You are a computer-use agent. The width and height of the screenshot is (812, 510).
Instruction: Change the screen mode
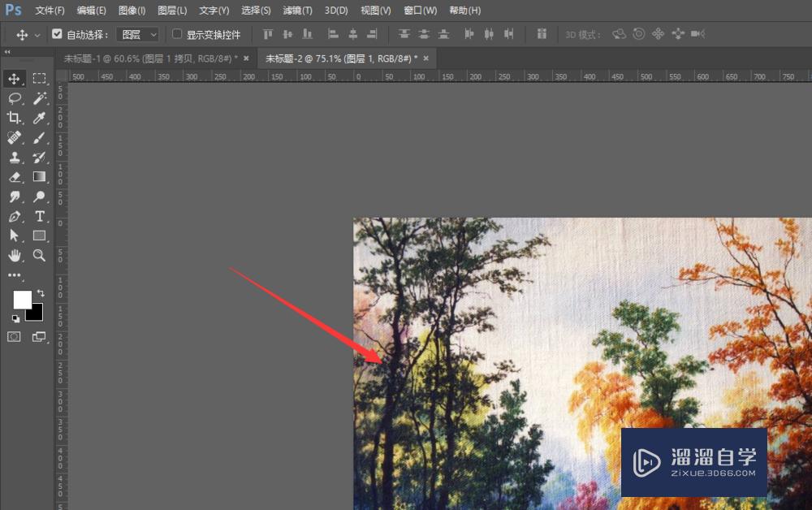click(x=39, y=337)
